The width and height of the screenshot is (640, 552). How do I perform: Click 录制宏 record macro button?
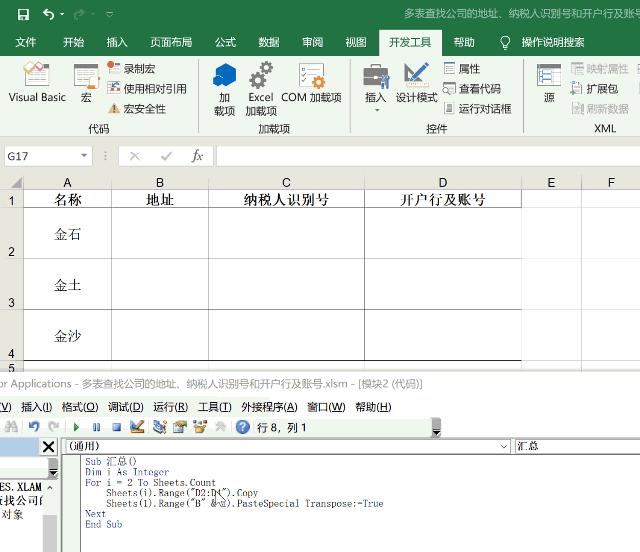coord(131,68)
